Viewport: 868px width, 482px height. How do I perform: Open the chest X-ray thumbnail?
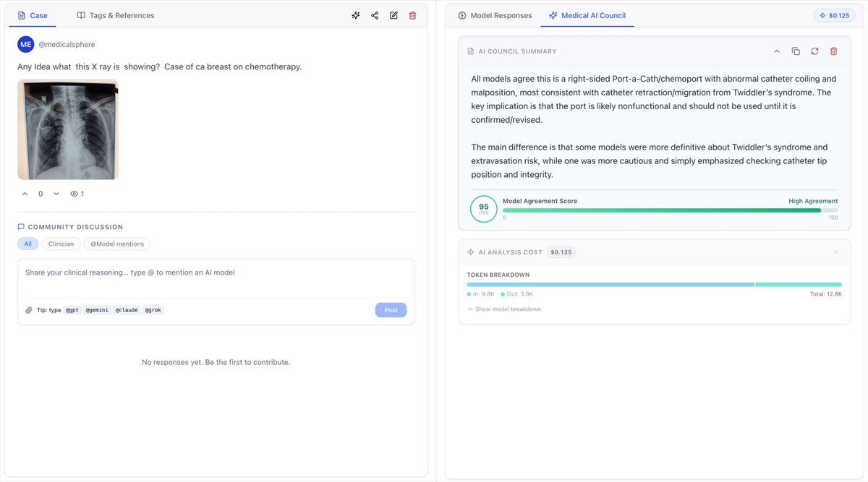[x=68, y=129]
